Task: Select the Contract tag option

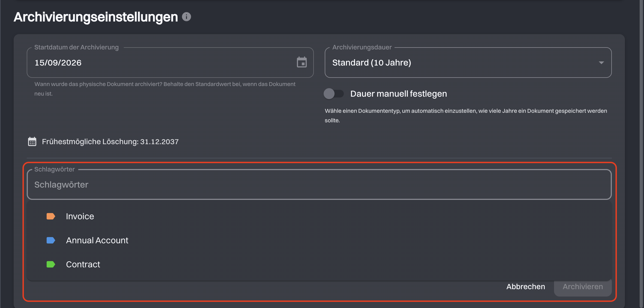Action: tap(319, 265)
